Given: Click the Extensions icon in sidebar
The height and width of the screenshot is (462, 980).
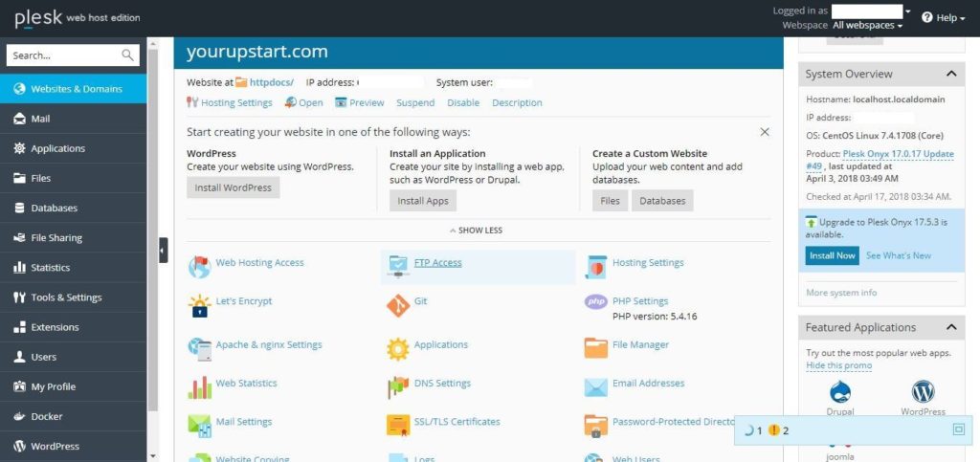Looking at the screenshot, I should pyautogui.click(x=19, y=327).
